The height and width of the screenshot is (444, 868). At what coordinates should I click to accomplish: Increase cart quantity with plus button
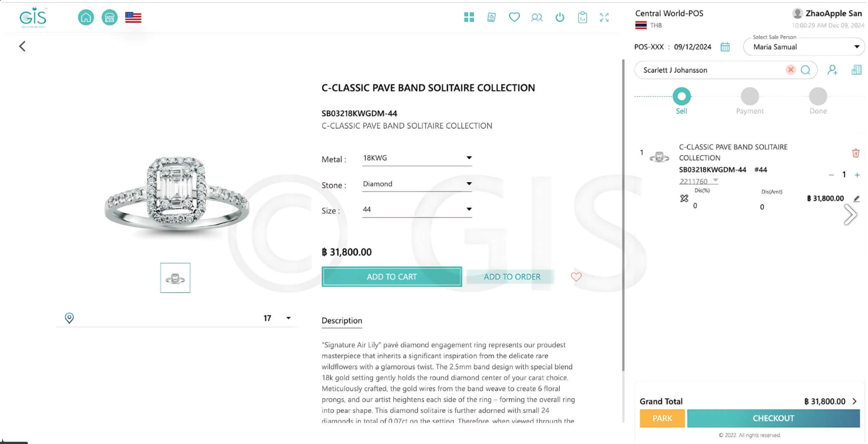(x=857, y=175)
